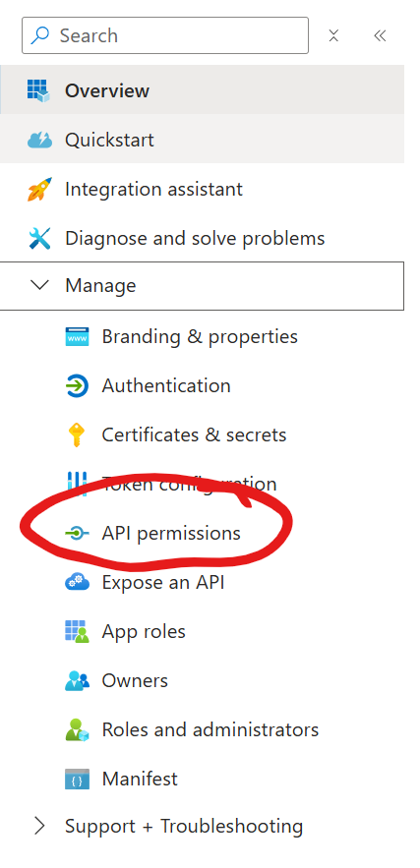The width and height of the screenshot is (420, 868).
Task: Open Roles and administrators page
Action: point(210,729)
